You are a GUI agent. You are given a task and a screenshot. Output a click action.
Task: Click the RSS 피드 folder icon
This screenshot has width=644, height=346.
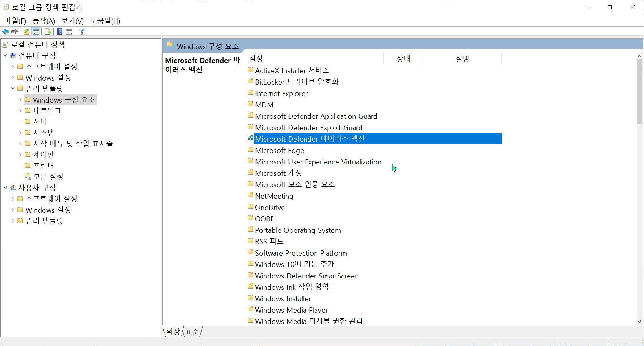tap(251, 241)
